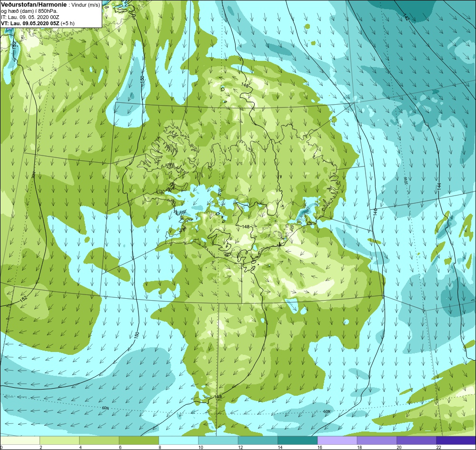Click the 'og hæð (dam) í 850hPa.' line

pos(29,11)
